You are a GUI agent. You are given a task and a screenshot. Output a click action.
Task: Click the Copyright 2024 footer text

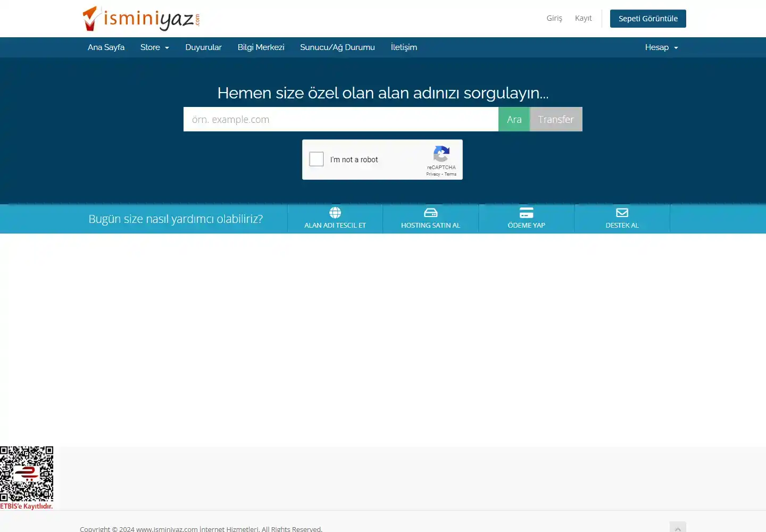tap(201, 529)
